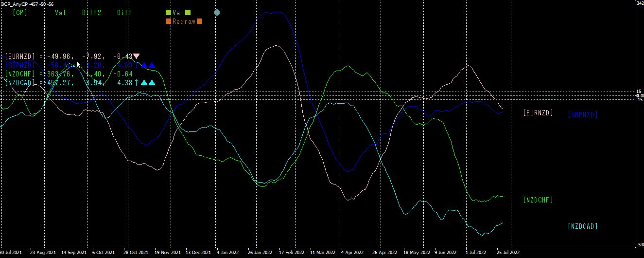Select the [NZDCAD] row label in the table

(x=20, y=83)
